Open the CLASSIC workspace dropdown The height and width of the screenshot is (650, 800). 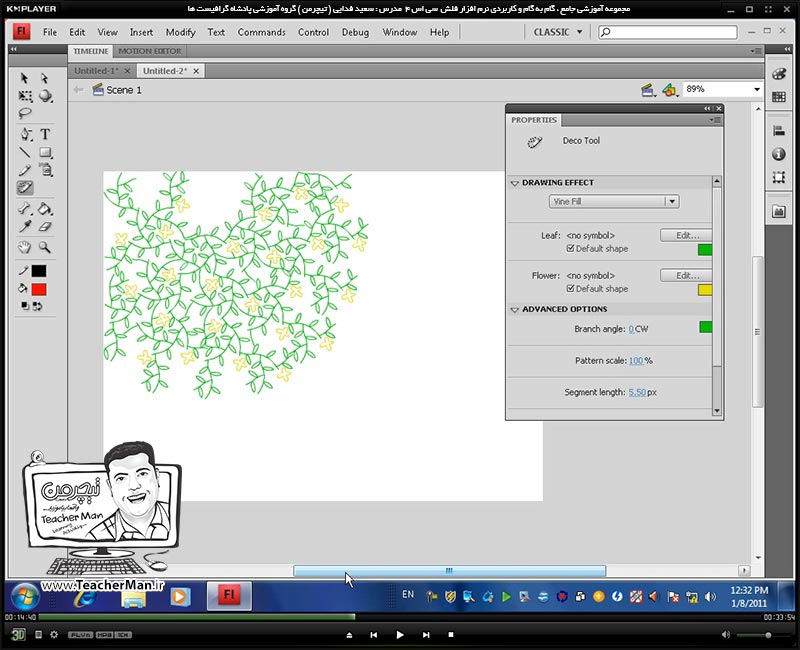558,32
